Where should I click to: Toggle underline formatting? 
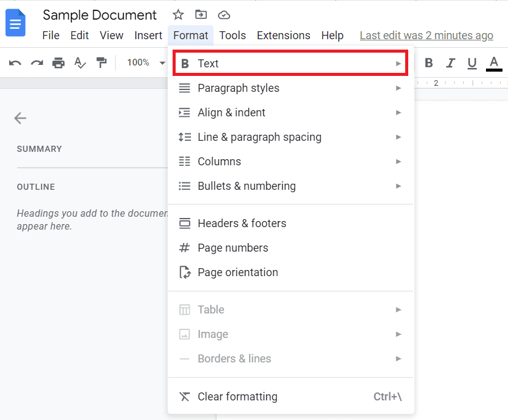point(471,62)
